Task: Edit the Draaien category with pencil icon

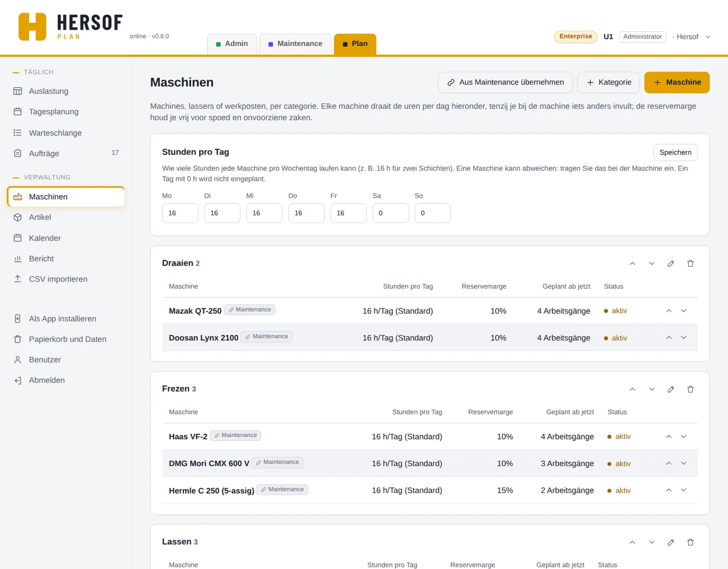Action: (671, 264)
